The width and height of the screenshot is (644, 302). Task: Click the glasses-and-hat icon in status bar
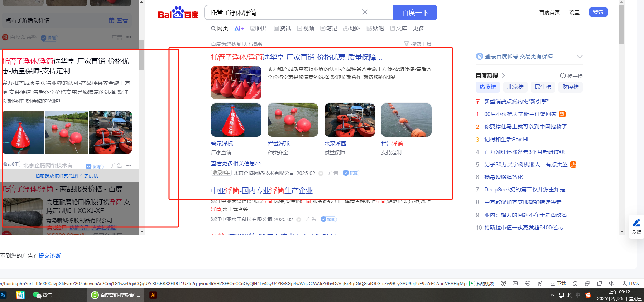coord(575,284)
